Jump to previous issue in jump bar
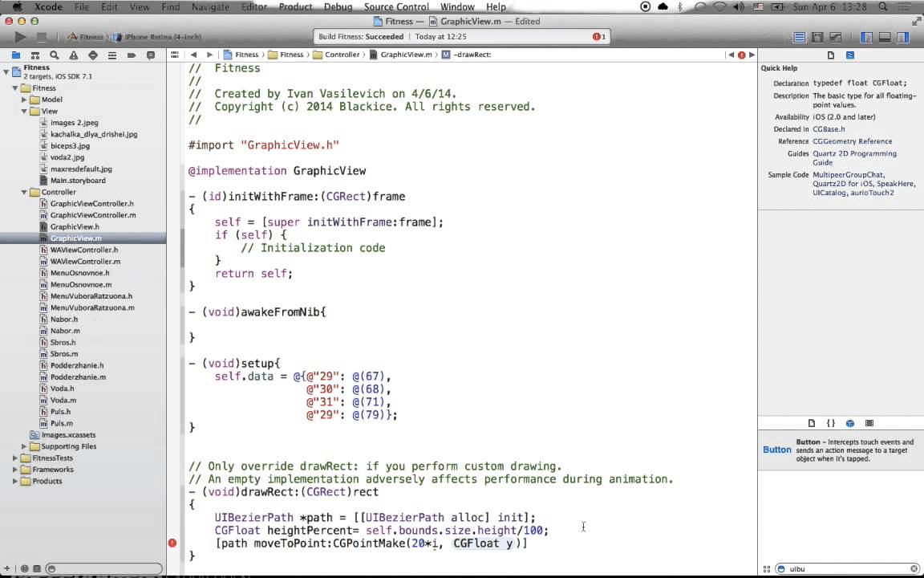This screenshot has height=578, width=924. 731,55
